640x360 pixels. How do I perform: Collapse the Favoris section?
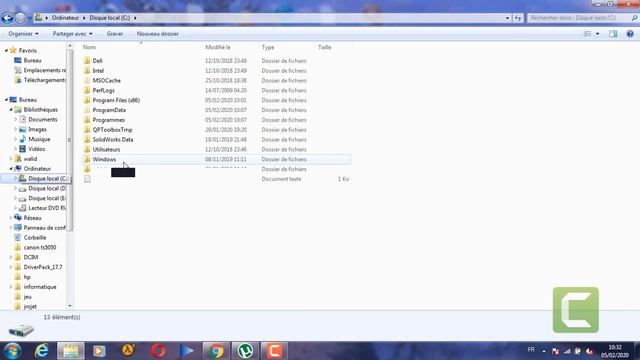[x=6, y=51]
